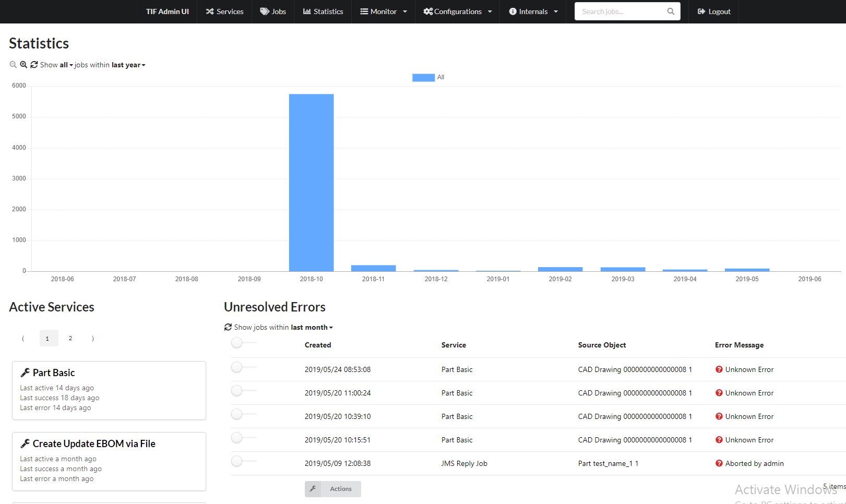Open the Services page in navbar
The image size is (846, 504).
point(224,11)
